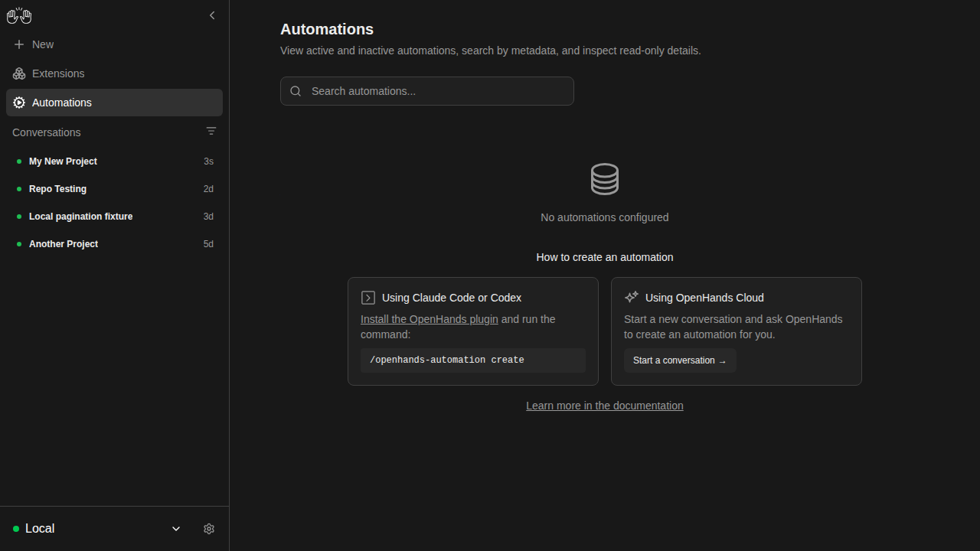Open settings via the bottom gear icon
980x551 pixels.
(209, 529)
